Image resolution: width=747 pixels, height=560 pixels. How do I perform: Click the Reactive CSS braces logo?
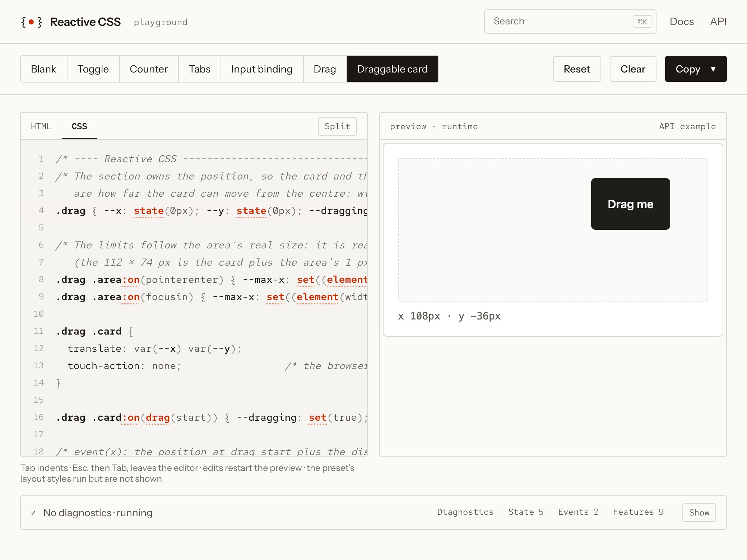[32, 22]
